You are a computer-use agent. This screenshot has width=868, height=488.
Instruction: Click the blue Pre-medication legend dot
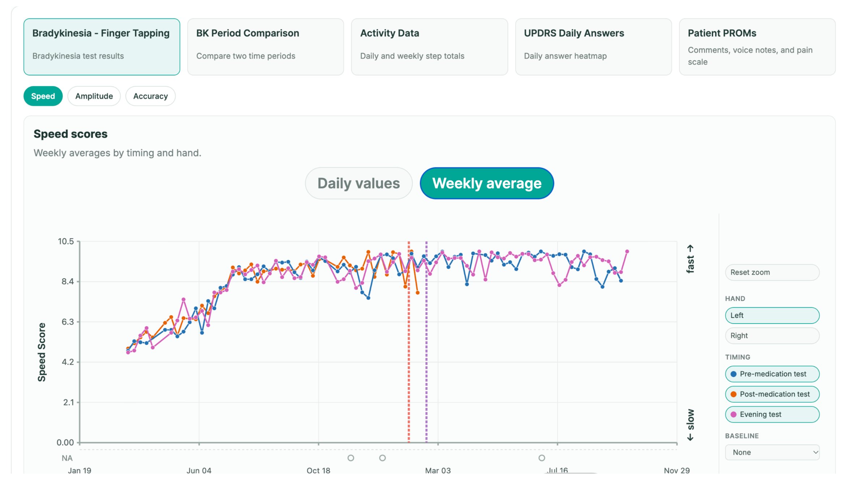733,374
